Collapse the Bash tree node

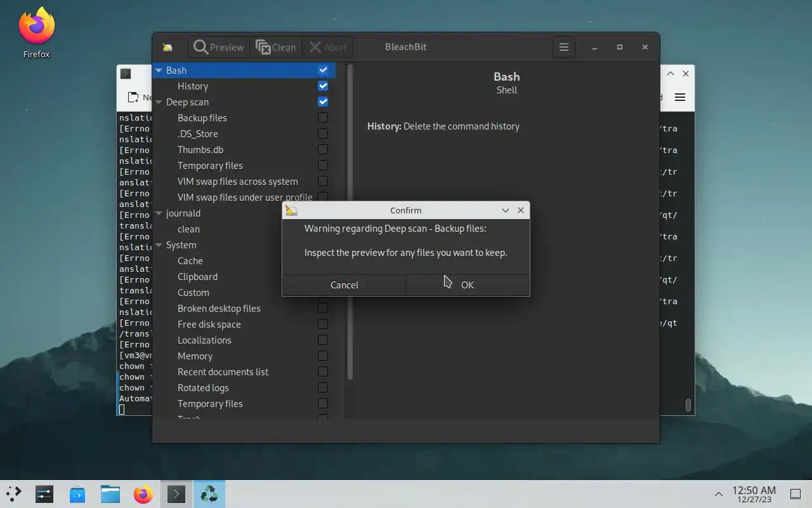[159, 70]
